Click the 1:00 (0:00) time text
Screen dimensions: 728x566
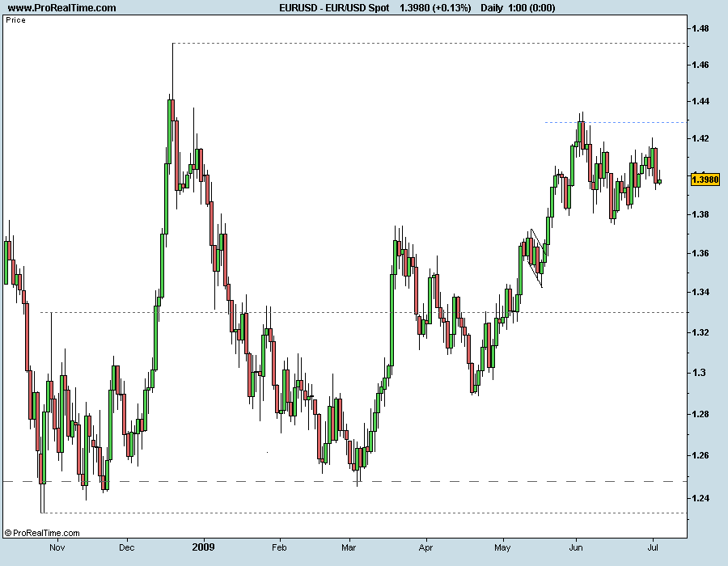coord(531,7)
